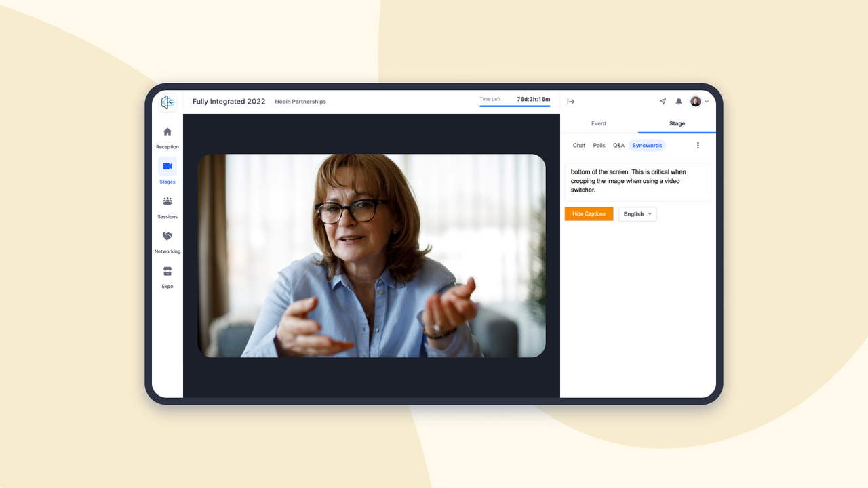This screenshot has width=868, height=488.
Task: Open the Q&A tab
Action: click(618, 145)
